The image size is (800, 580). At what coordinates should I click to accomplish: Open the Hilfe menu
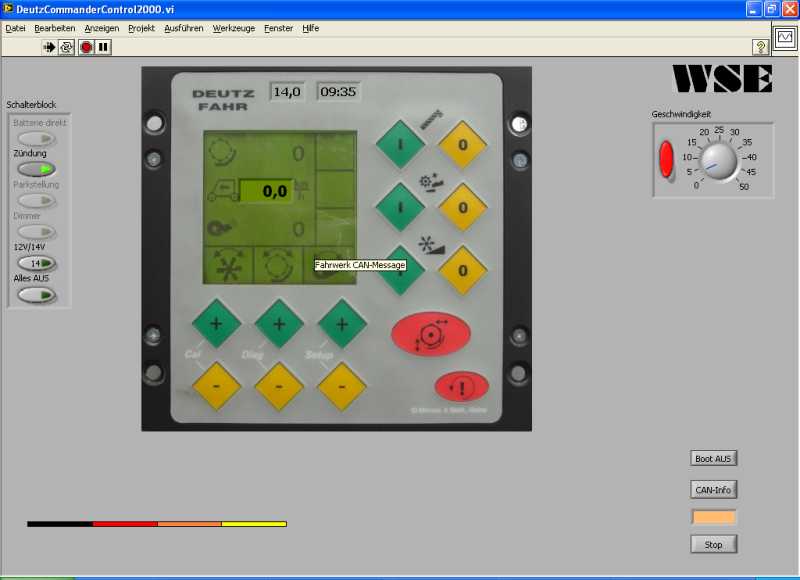[x=310, y=29]
